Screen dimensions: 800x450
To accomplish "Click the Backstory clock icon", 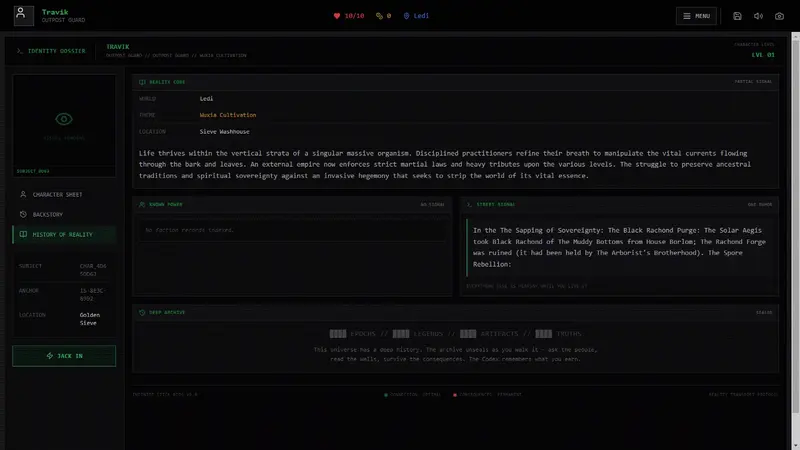I will (23, 214).
